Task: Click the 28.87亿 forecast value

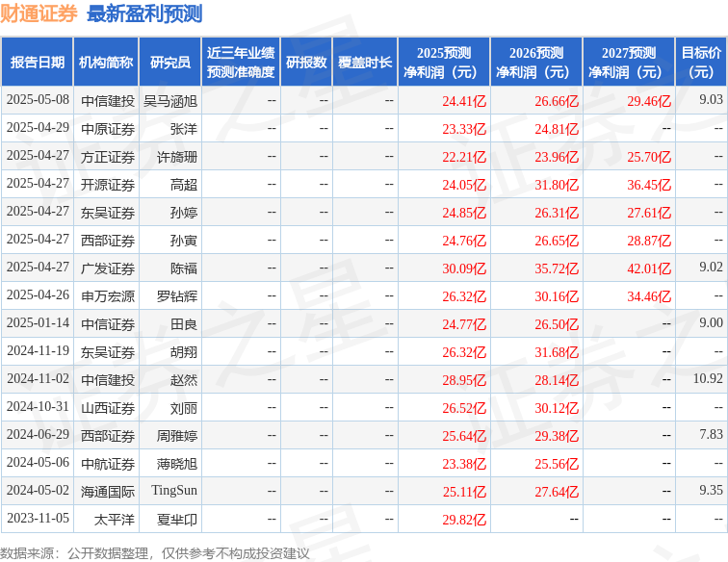Action: [649, 241]
